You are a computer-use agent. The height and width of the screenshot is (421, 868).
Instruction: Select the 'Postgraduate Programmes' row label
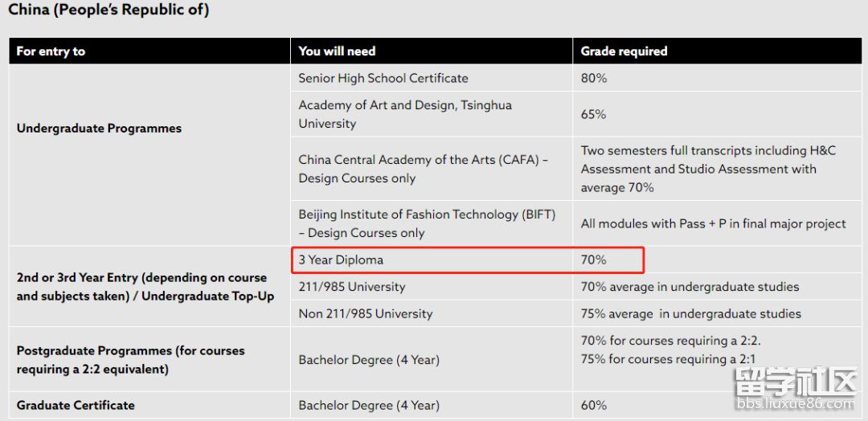pyautogui.click(x=130, y=360)
